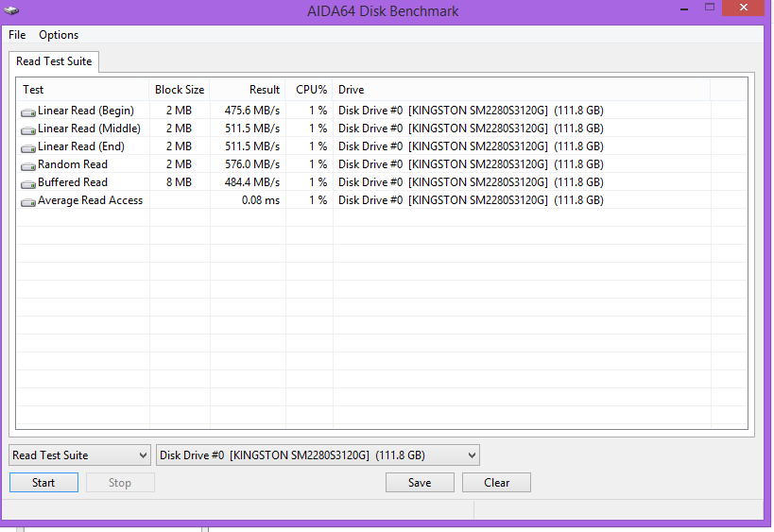Start the benchmark with Start button
This screenshot has width=774, height=532.
[x=43, y=483]
